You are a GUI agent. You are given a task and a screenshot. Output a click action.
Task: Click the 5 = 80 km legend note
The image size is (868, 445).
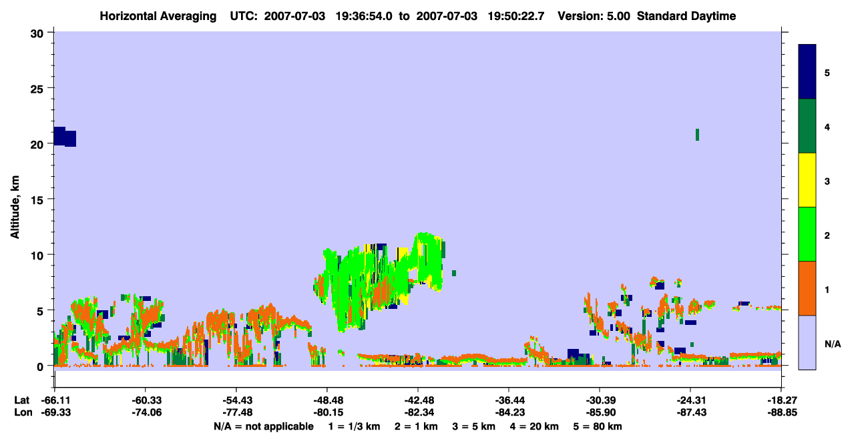point(598,426)
